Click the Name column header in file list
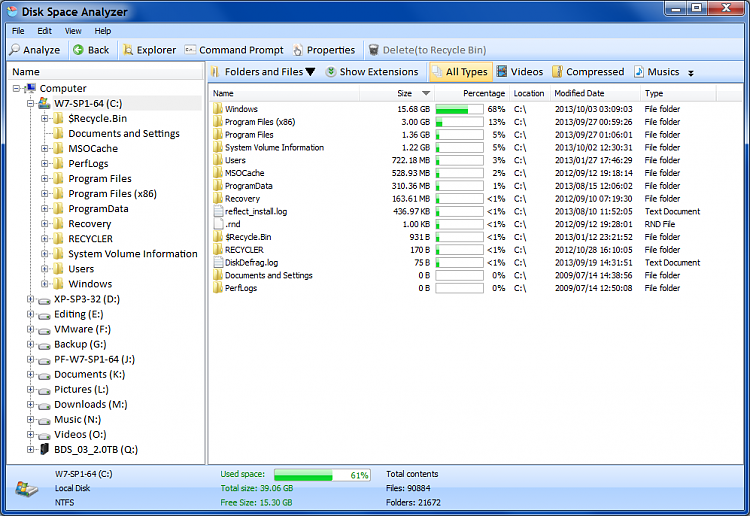This screenshot has height=516, width=750. pyautogui.click(x=284, y=93)
